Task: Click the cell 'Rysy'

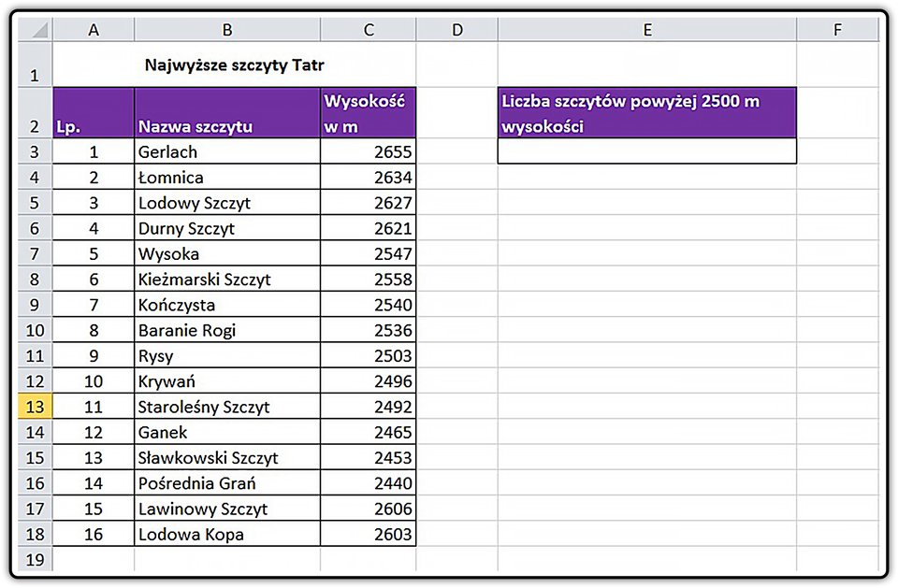Action: (x=227, y=355)
